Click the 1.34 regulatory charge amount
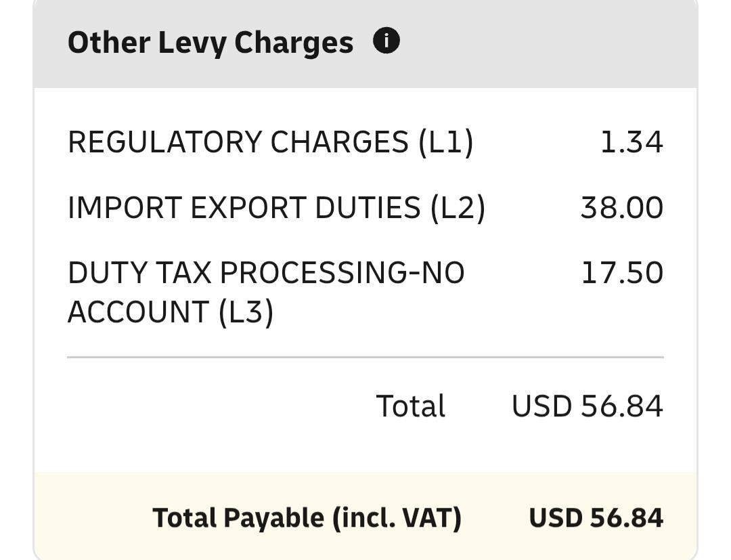 [x=632, y=142]
